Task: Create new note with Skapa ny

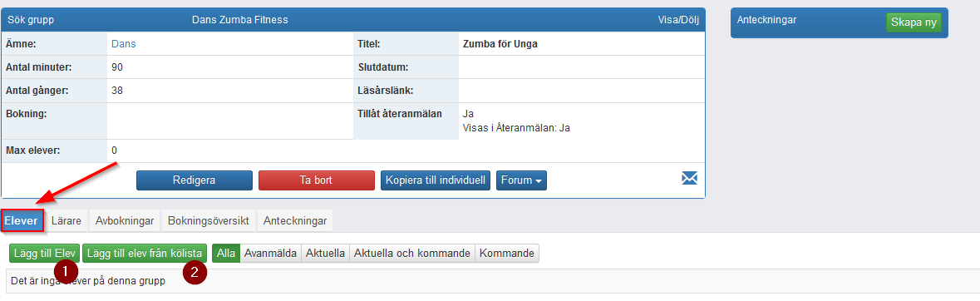Action: click(x=914, y=22)
